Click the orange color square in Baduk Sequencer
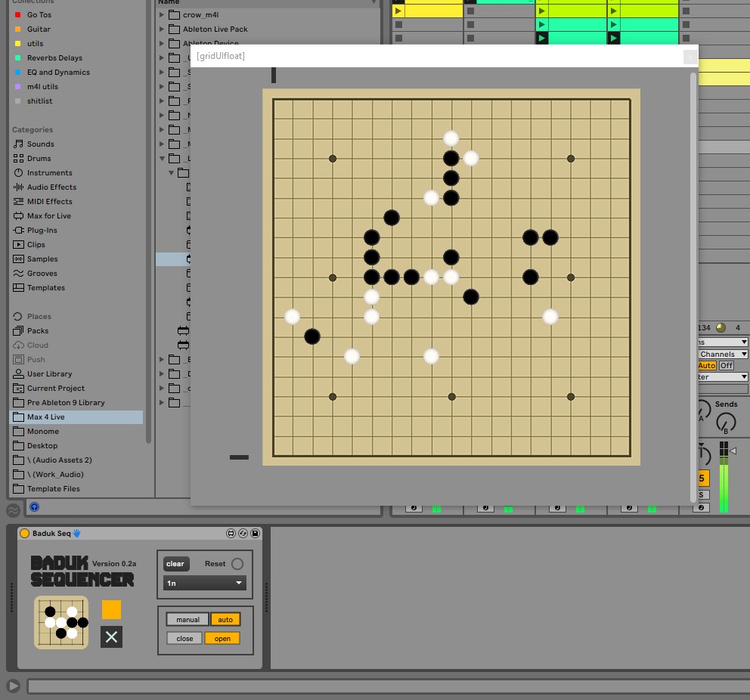 click(x=111, y=609)
